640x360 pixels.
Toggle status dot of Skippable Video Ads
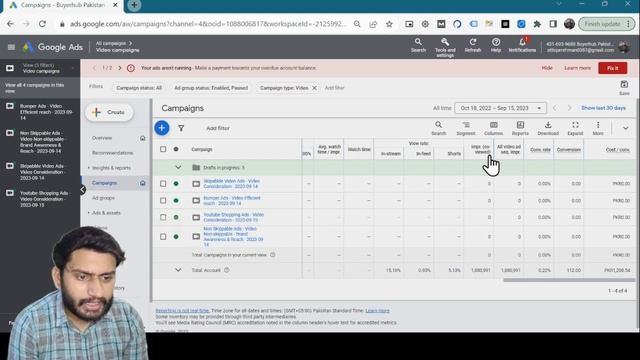[176, 184]
